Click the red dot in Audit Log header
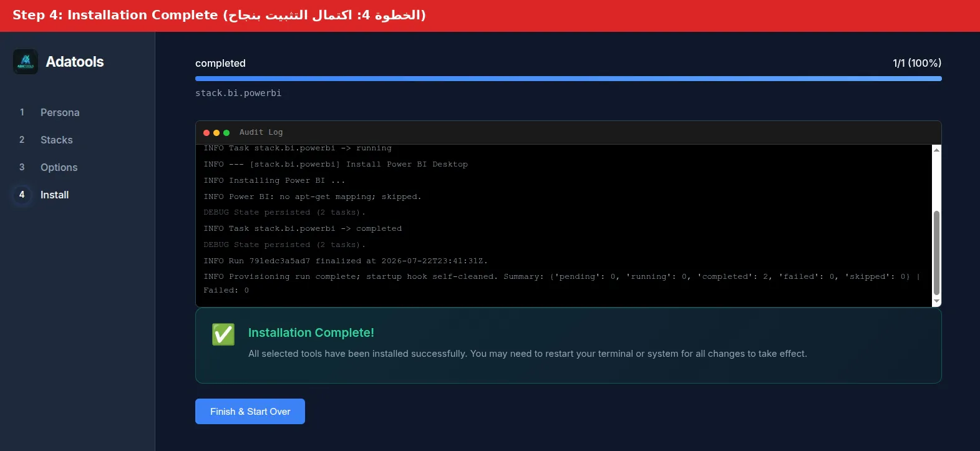The image size is (980, 451). click(x=206, y=133)
